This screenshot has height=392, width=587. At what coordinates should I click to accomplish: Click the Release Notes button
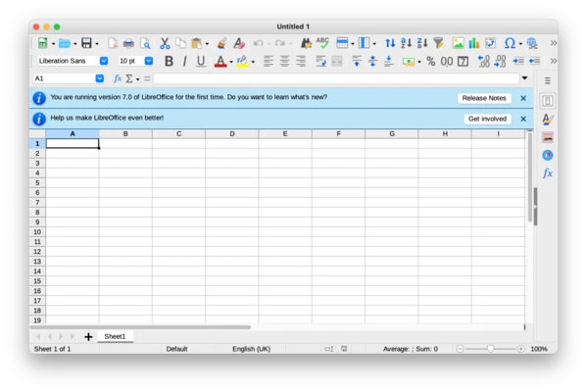[x=484, y=98]
